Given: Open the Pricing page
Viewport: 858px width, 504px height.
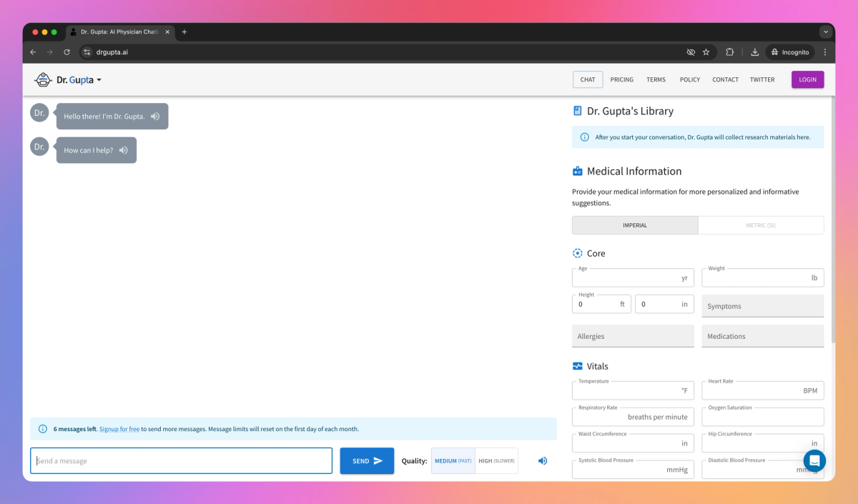Looking at the screenshot, I should coord(622,80).
